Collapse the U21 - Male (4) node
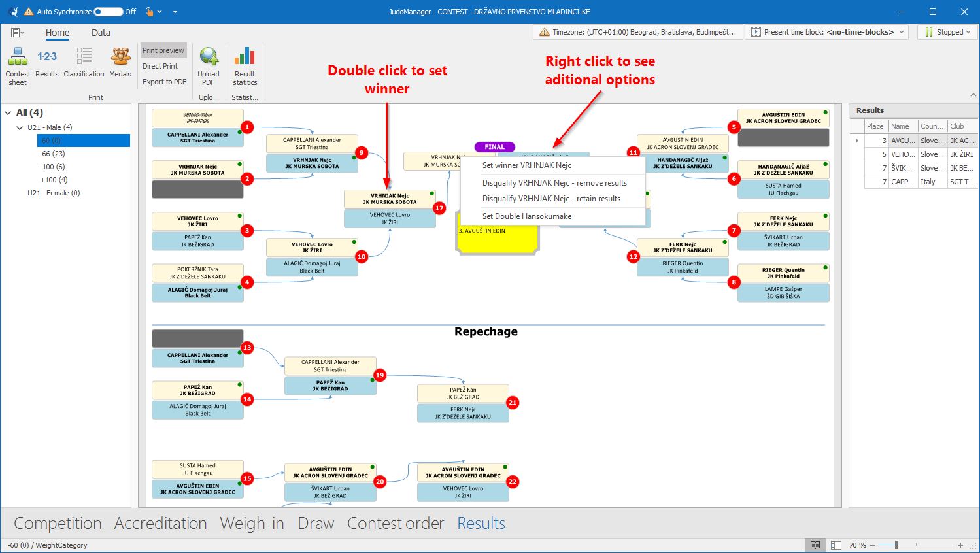Image resolution: width=980 pixels, height=553 pixels. (20, 127)
